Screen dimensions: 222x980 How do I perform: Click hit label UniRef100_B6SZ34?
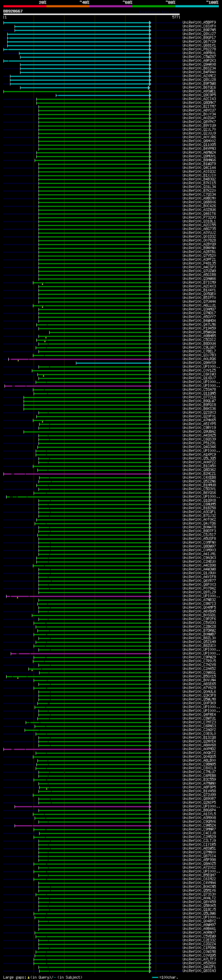[x=199, y=68]
